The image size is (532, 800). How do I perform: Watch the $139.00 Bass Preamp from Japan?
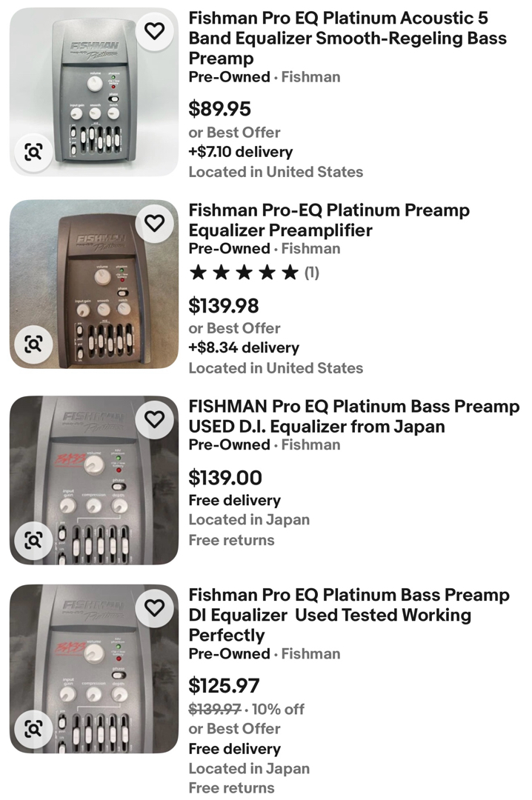[154, 419]
